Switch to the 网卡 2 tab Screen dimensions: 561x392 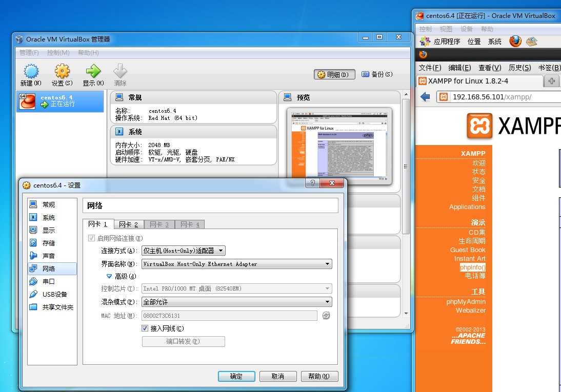(129, 224)
